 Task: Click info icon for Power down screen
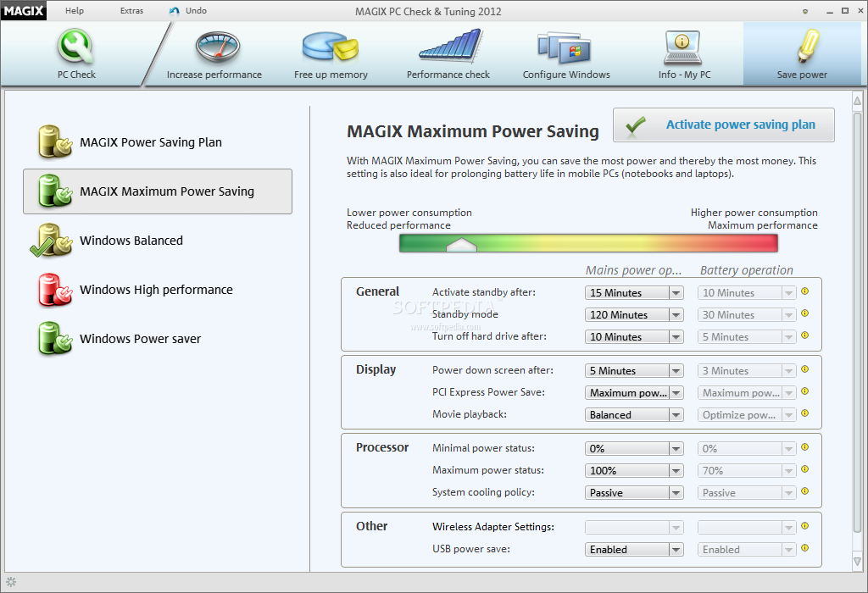point(805,369)
